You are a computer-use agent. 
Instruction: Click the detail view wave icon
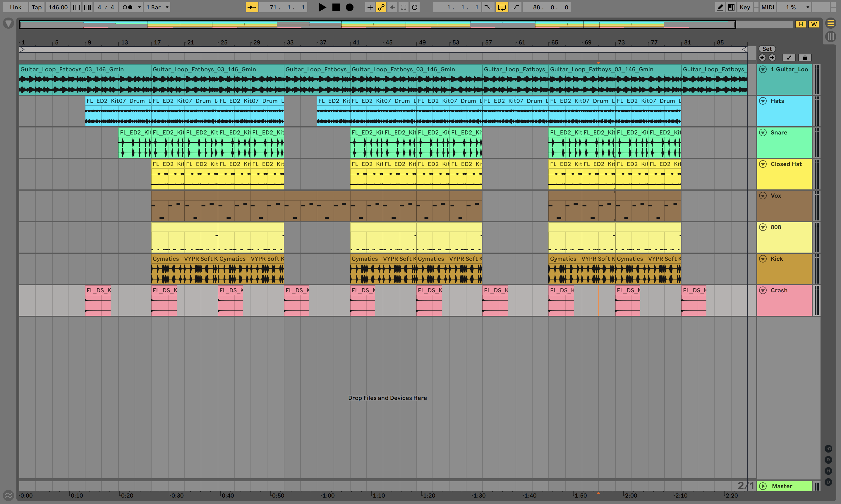click(x=8, y=495)
